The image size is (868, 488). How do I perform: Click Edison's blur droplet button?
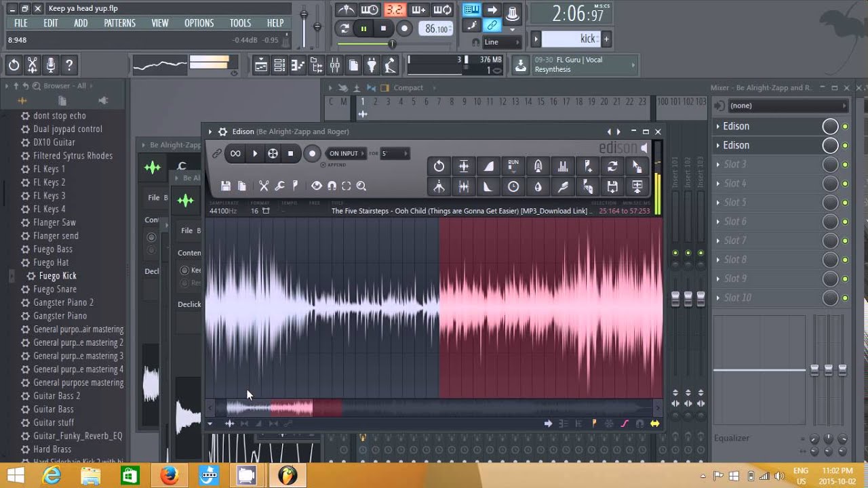tap(538, 186)
